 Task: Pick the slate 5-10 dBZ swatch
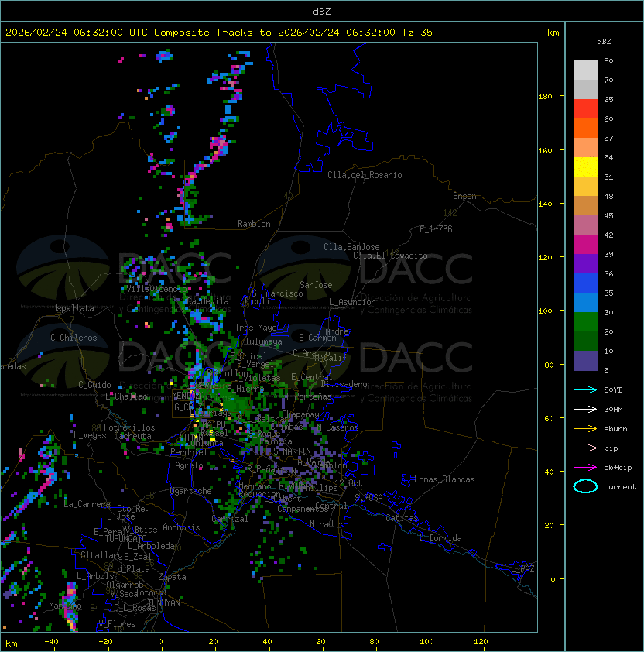tap(585, 361)
